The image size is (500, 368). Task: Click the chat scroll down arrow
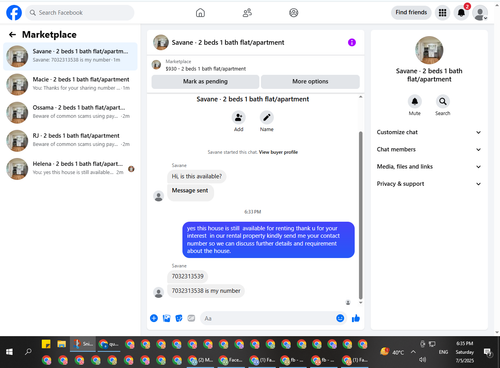pyautogui.click(x=360, y=303)
